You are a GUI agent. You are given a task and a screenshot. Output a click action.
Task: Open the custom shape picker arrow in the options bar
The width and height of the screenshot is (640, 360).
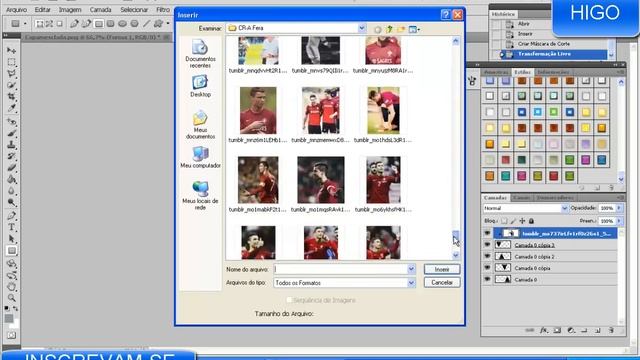pos(168,24)
